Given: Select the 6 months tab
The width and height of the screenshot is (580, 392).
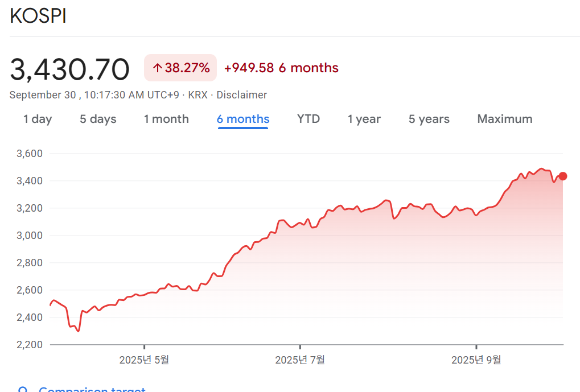Looking at the screenshot, I should (243, 119).
